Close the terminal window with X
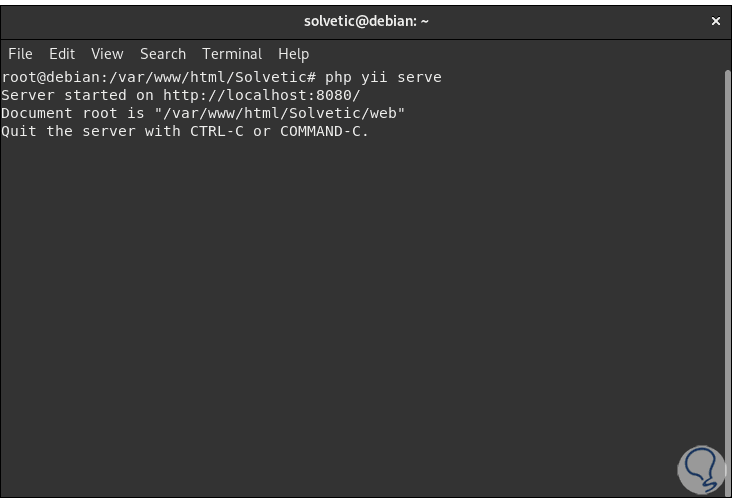 [x=716, y=21]
